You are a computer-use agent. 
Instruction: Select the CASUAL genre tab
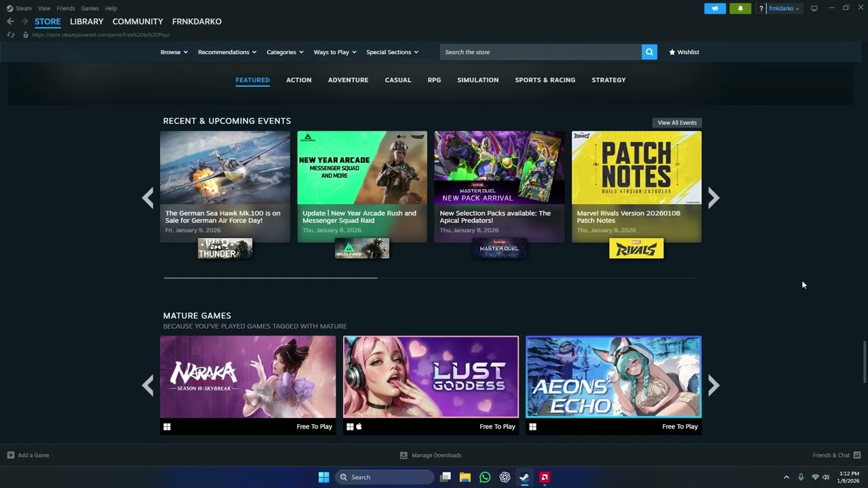tap(398, 80)
